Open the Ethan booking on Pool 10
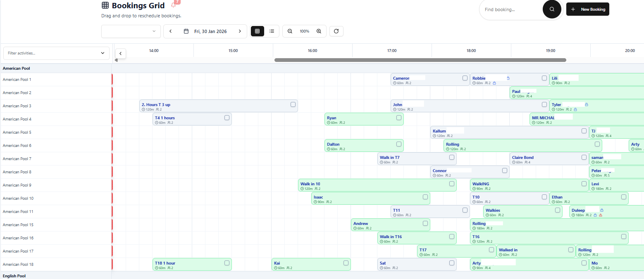This screenshot has height=279, width=644. click(589, 199)
